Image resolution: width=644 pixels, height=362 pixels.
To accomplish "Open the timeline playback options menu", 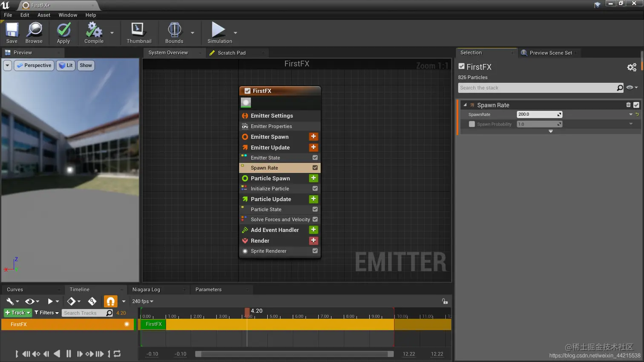I will tap(53, 301).
